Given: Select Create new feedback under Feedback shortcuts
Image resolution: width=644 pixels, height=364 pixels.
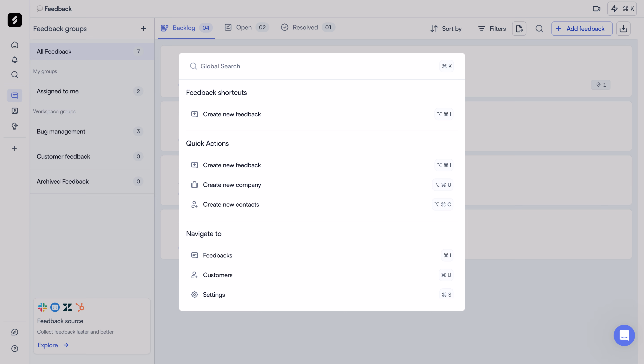Looking at the screenshot, I should (x=322, y=114).
